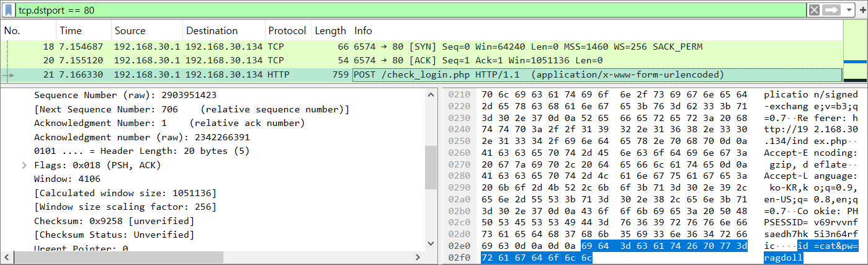Select the Header Length: 20 bytes line
The image size is (868, 265).
click(x=142, y=151)
